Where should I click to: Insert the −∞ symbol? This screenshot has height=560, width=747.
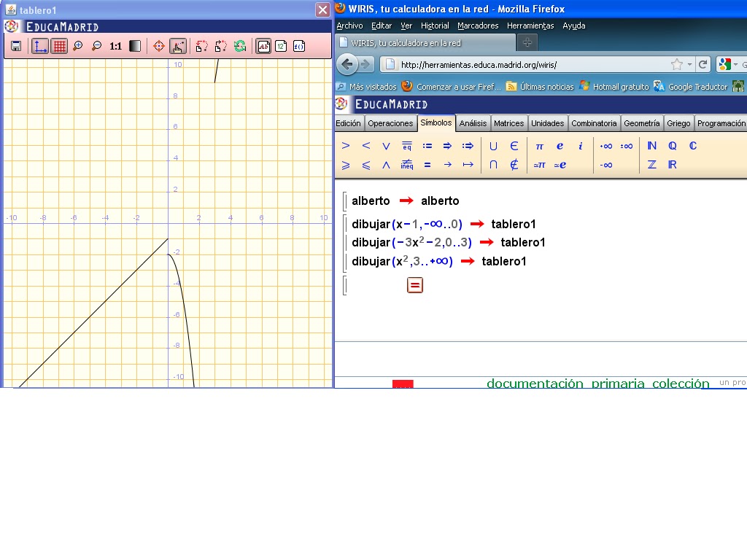(606, 166)
